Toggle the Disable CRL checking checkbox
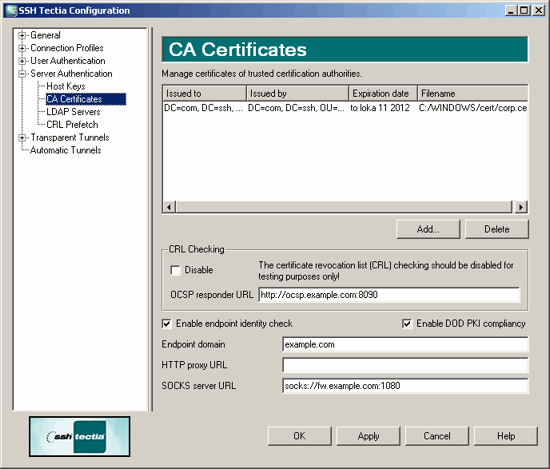550x469 pixels. (x=175, y=270)
